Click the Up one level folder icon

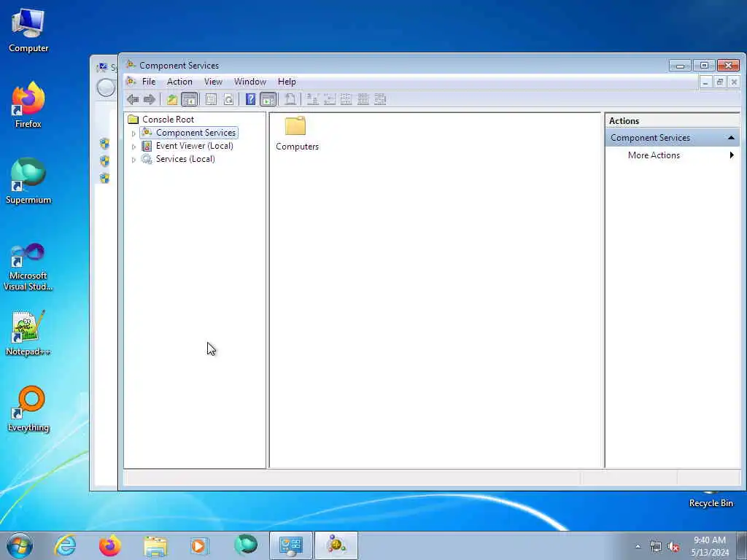pos(172,99)
